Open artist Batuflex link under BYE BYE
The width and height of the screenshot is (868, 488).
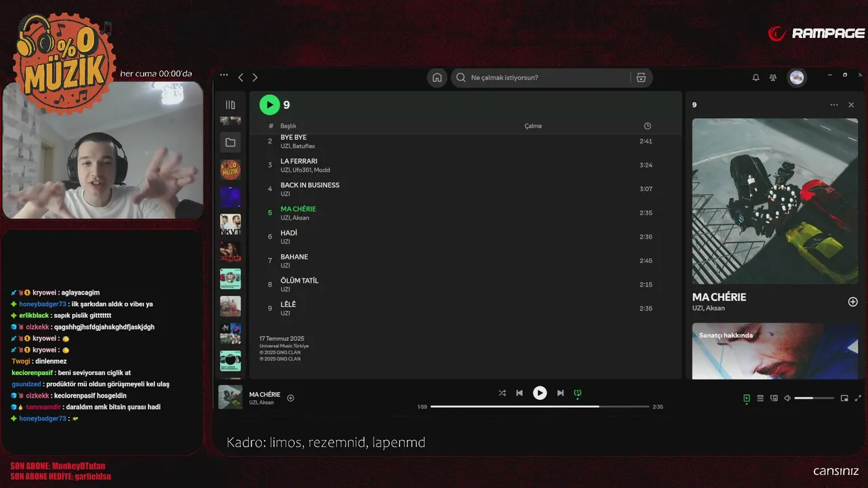point(304,146)
